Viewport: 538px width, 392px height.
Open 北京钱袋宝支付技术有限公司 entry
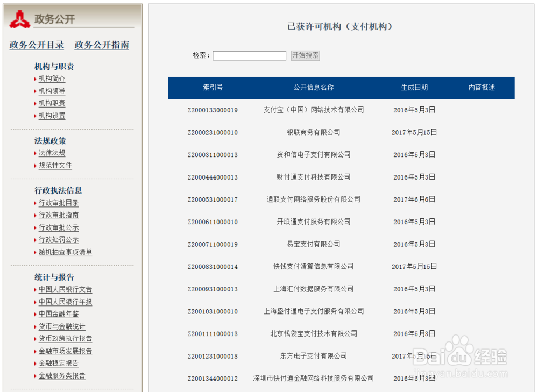314,333
